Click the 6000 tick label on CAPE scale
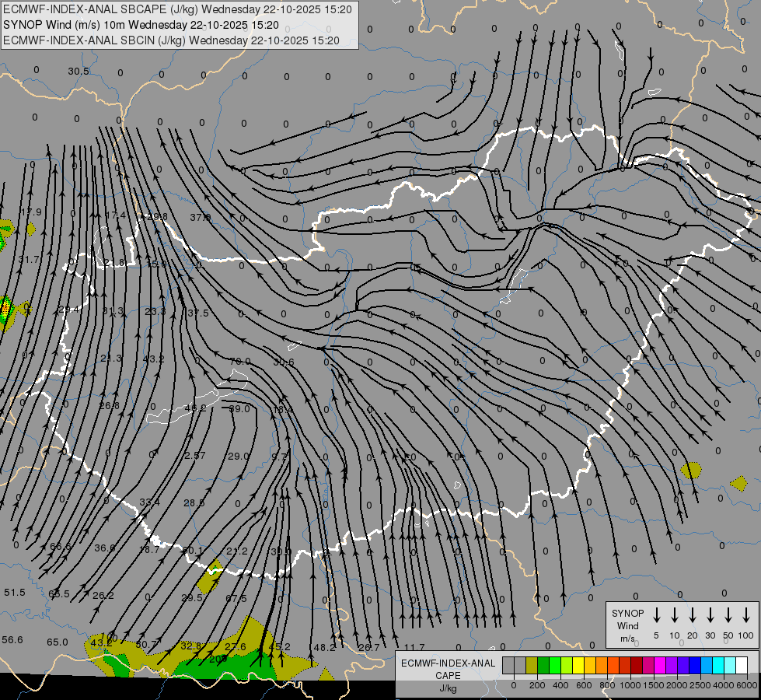Screen dimensions: 761x700 point(747,685)
